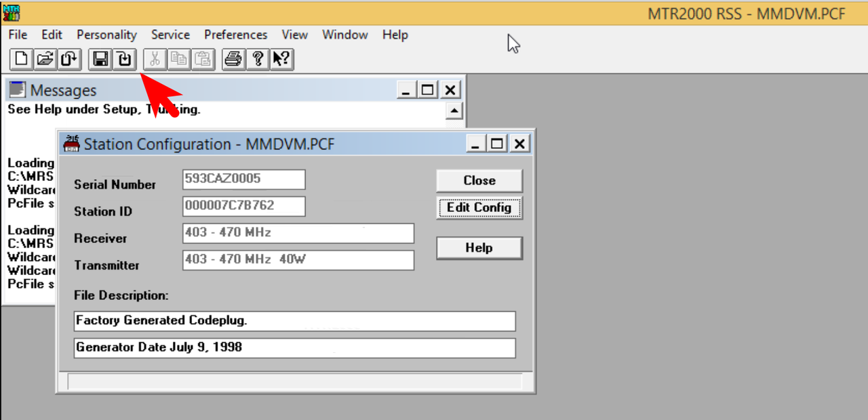Image resolution: width=868 pixels, height=420 pixels.
Task: Click the "Station ID" label
Action: click(103, 211)
